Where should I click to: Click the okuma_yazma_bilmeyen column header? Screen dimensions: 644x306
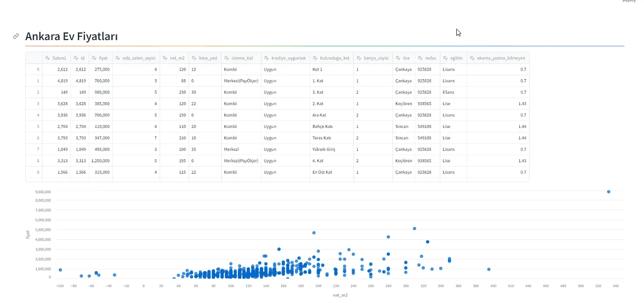click(498, 58)
